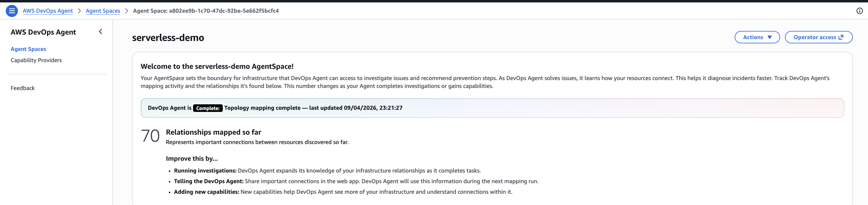868x205 pixels.
Task: Click the Adding new capabilities bullet
Action: tap(343, 192)
